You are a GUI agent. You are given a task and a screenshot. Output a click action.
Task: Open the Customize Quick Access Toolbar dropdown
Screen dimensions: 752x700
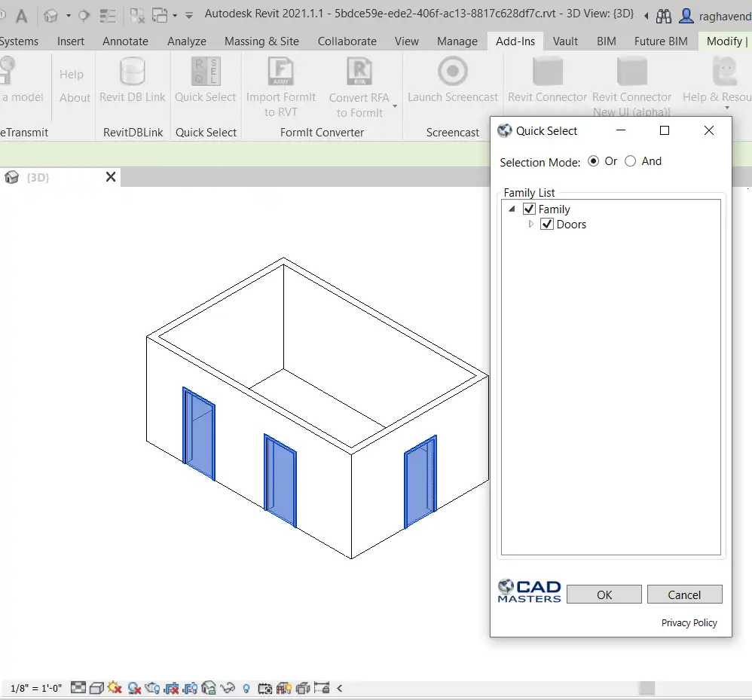pyautogui.click(x=188, y=15)
